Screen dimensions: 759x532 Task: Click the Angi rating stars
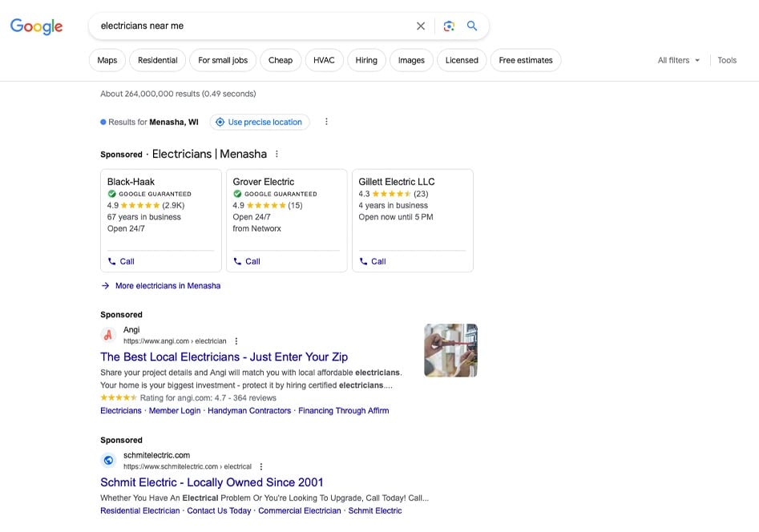coord(119,397)
